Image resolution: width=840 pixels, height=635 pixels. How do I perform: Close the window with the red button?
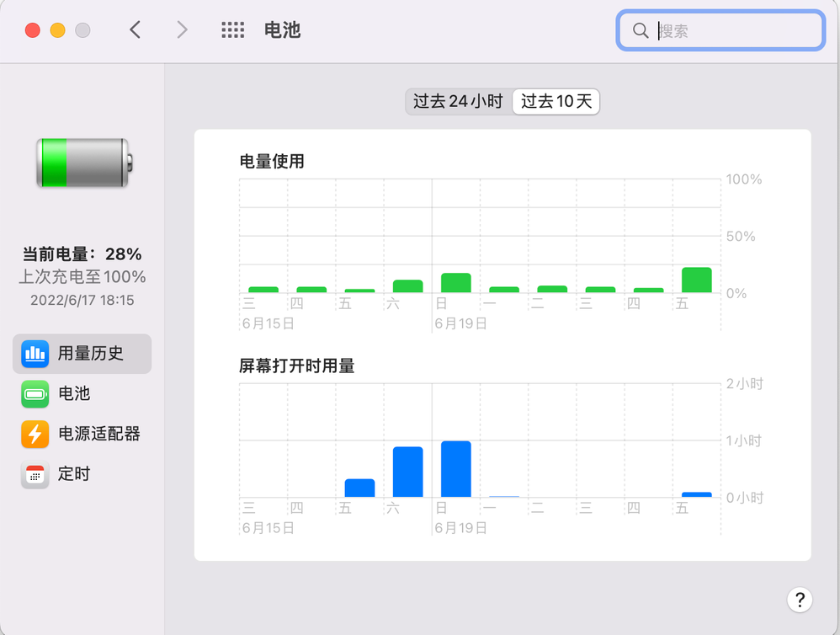33,30
